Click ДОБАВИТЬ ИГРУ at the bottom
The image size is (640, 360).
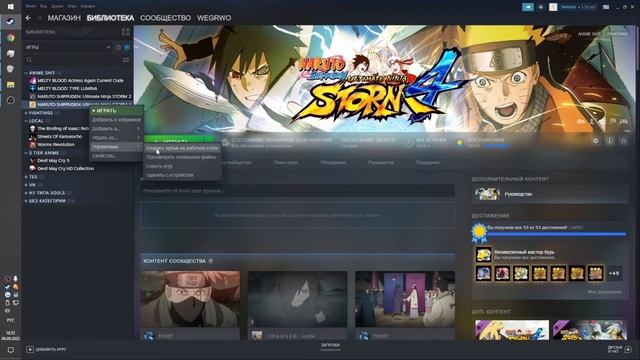(46, 349)
